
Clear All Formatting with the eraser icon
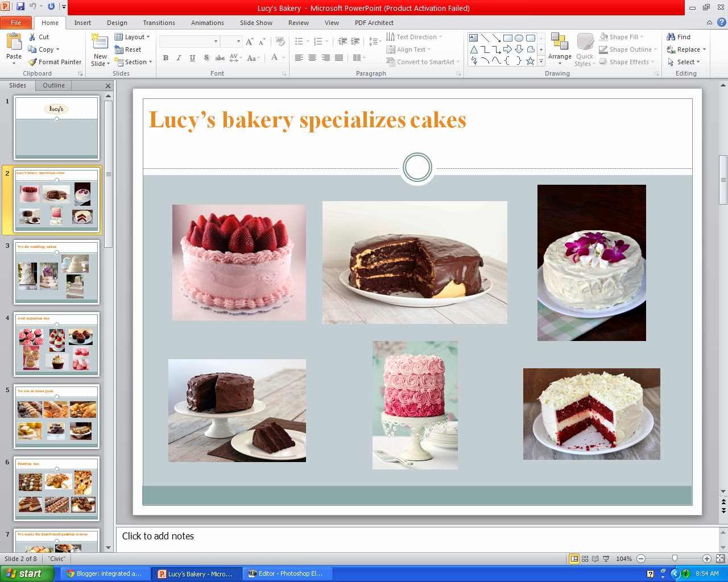279,41
